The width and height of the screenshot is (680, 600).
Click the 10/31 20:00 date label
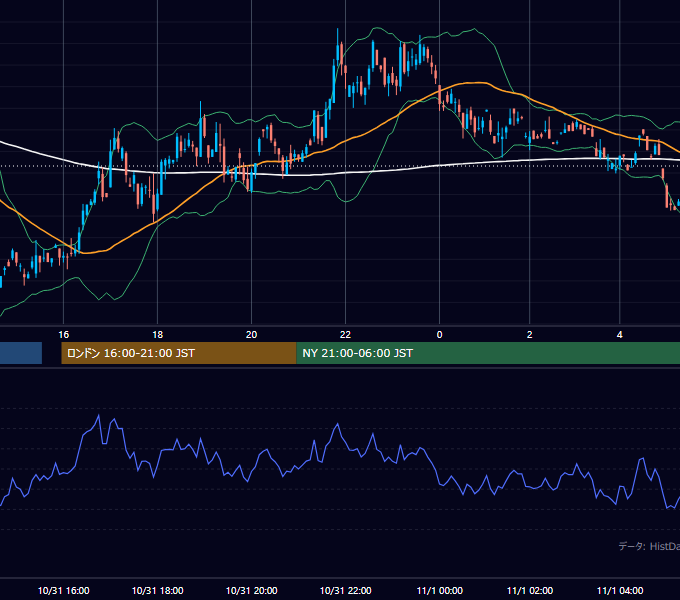click(x=252, y=591)
